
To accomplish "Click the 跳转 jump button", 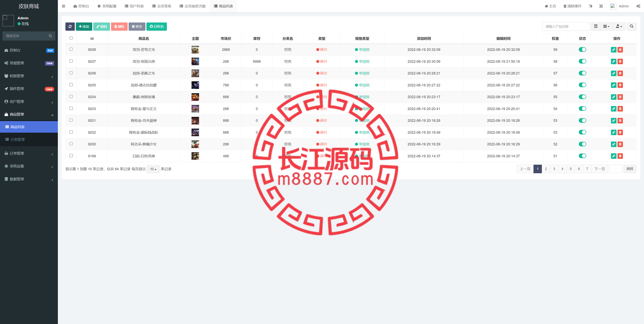I will click(x=630, y=169).
